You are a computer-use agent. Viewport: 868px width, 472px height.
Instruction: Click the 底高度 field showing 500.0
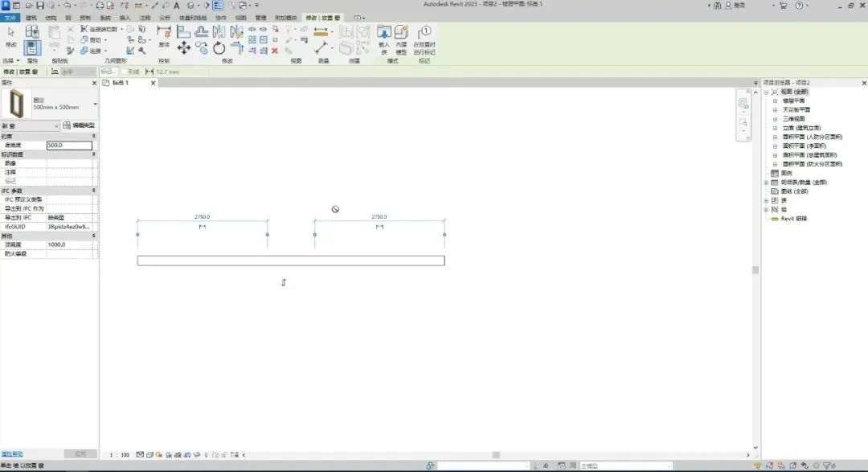coord(69,146)
